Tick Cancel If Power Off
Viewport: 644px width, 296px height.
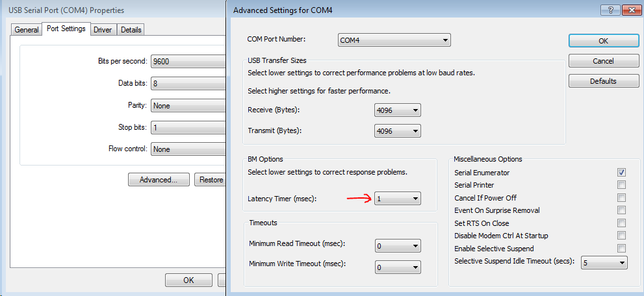621,197
